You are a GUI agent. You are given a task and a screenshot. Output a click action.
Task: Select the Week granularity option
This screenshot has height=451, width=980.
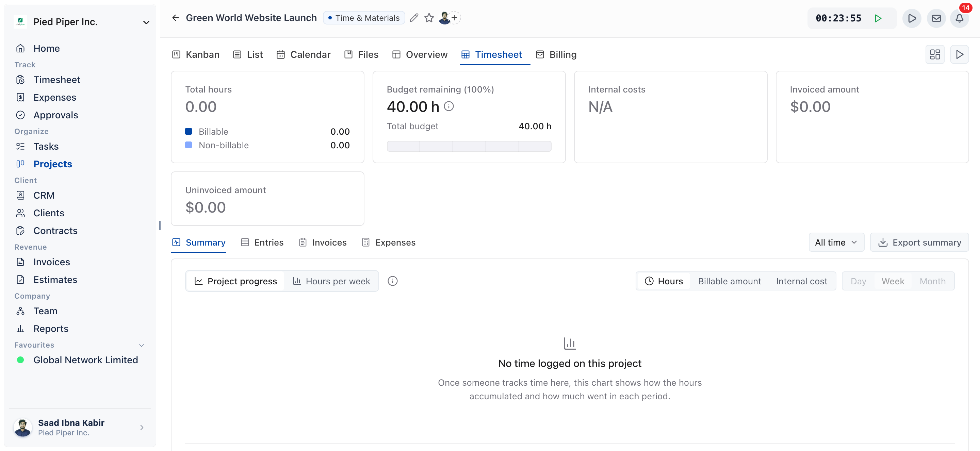click(x=893, y=281)
